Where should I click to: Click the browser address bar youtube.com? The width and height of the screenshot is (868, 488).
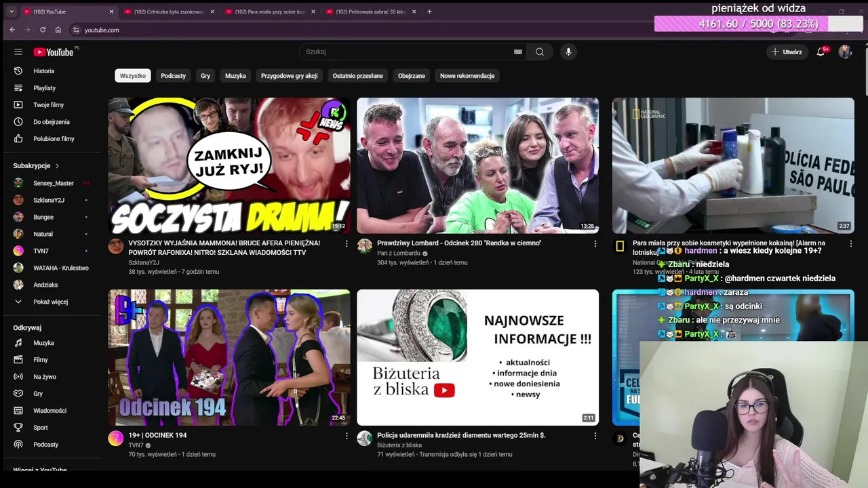click(x=102, y=30)
